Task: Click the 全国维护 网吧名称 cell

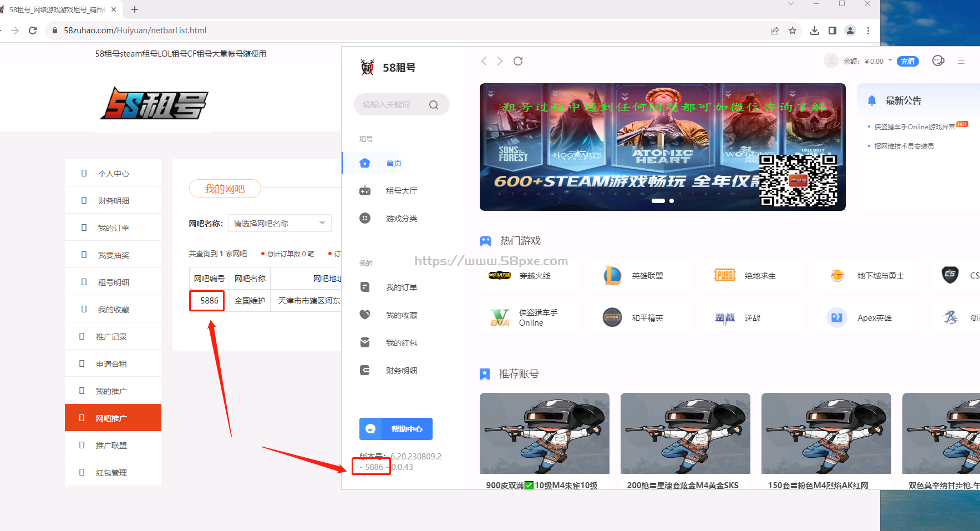Action: coord(250,301)
